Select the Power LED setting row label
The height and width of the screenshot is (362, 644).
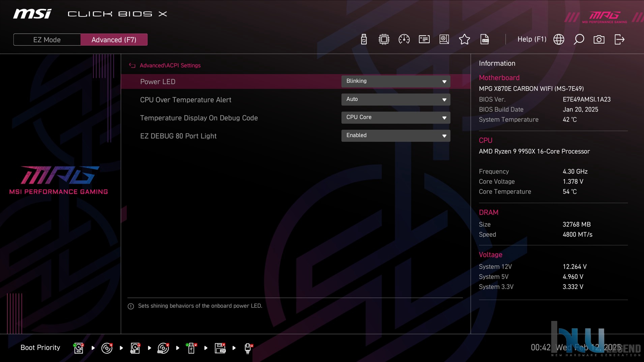pyautogui.click(x=157, y=82)
